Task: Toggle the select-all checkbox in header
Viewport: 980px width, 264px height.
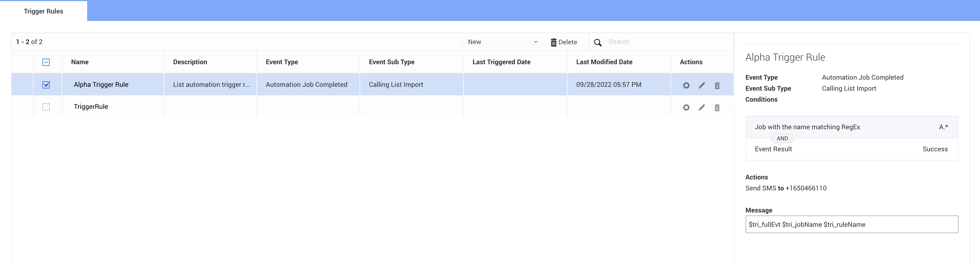Action: click(x=46, y=62)
